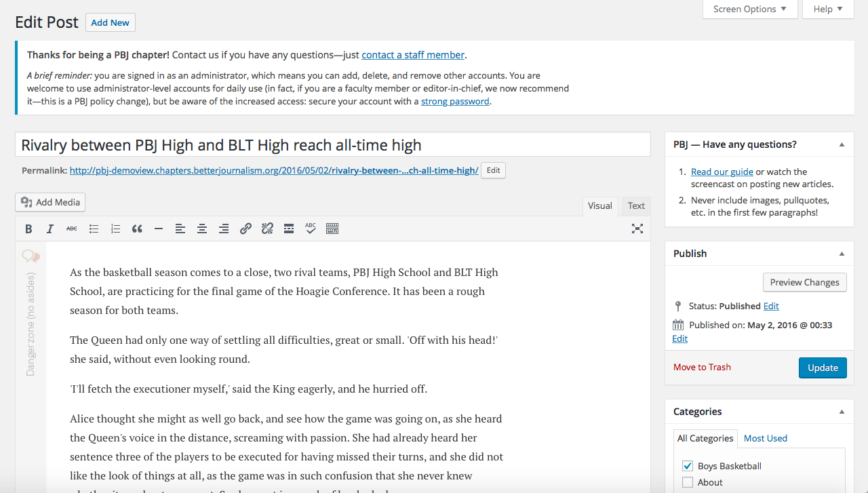Collapse the PBJ Have any questions panel
The image size is (868, 493).
pos(842,144)
